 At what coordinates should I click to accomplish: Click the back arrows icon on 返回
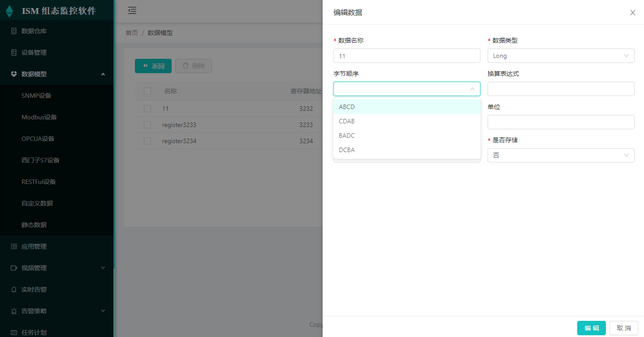coord(145,66)
